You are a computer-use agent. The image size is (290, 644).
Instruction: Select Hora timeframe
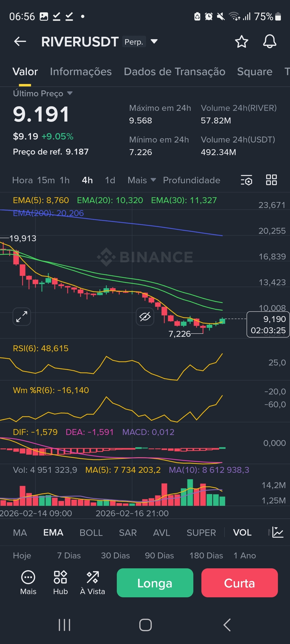tap(23, 180)
